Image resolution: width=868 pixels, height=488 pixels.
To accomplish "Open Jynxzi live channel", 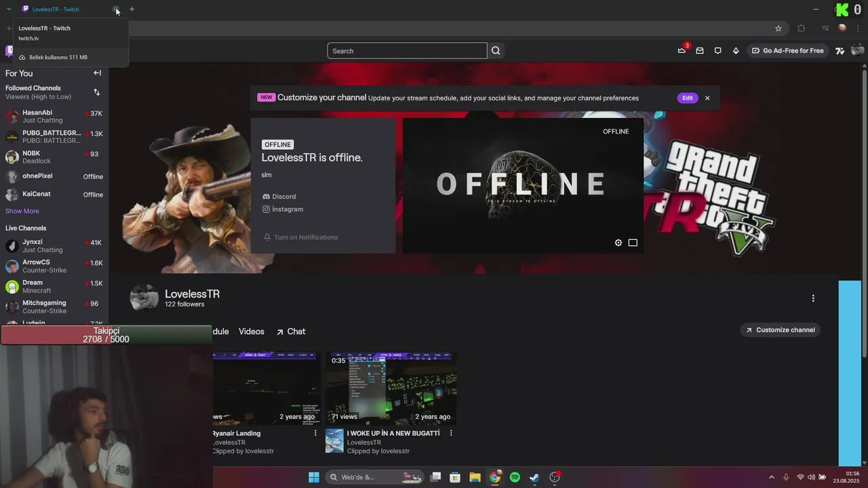I will (x=54, y=246).
